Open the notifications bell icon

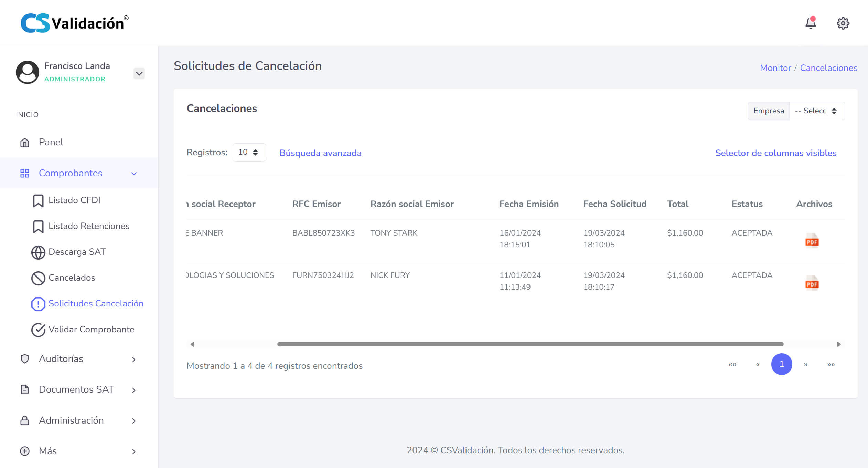[811, 23]
